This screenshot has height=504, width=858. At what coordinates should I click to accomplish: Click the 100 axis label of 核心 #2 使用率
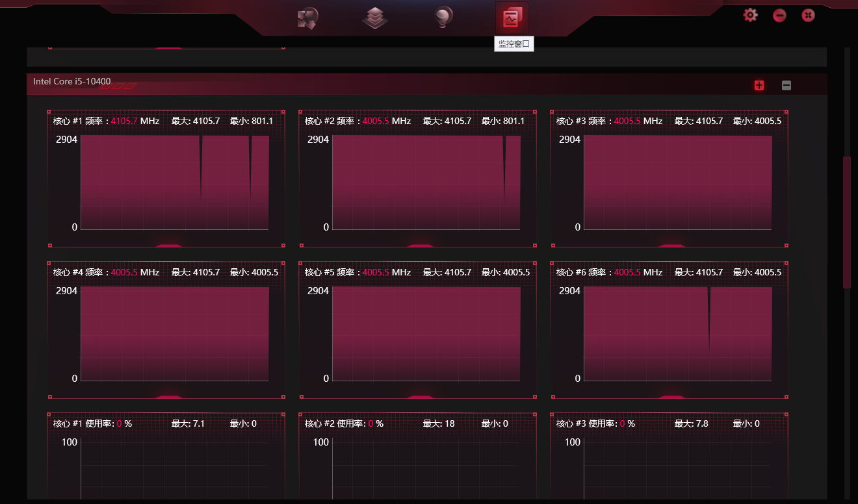(x=321, y=442)
